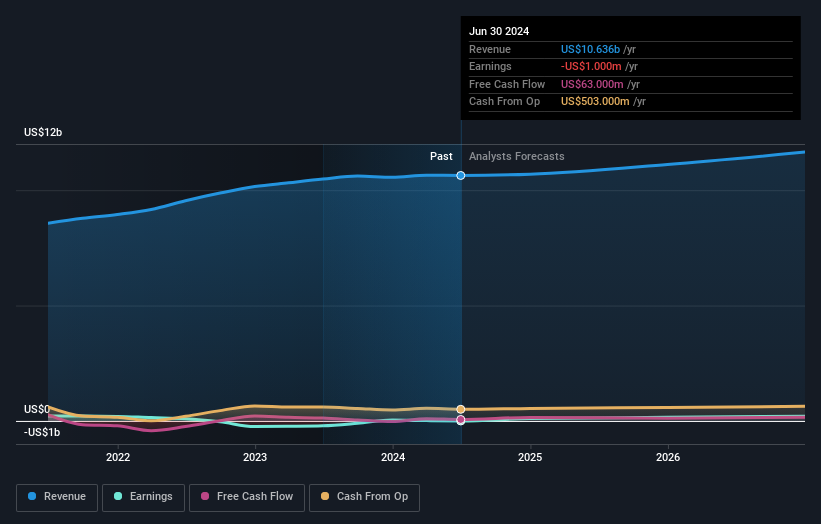Click the 'Cash From Op' row label in tooltip
The height and width of the screenshot is (524, 821).
[x=504, y=102]
